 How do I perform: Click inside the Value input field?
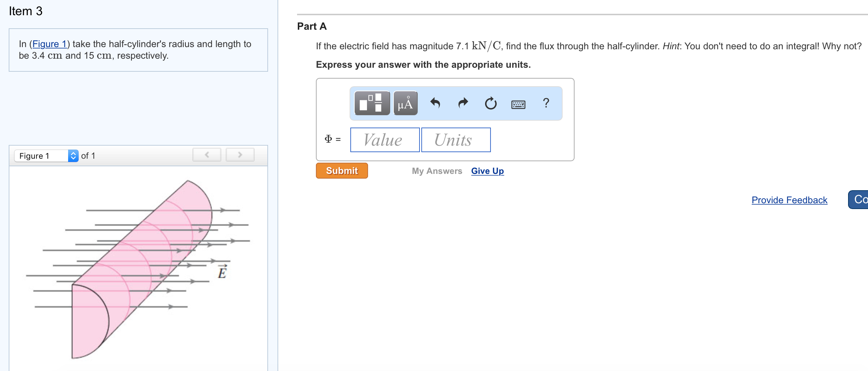[x=384, y=140]
